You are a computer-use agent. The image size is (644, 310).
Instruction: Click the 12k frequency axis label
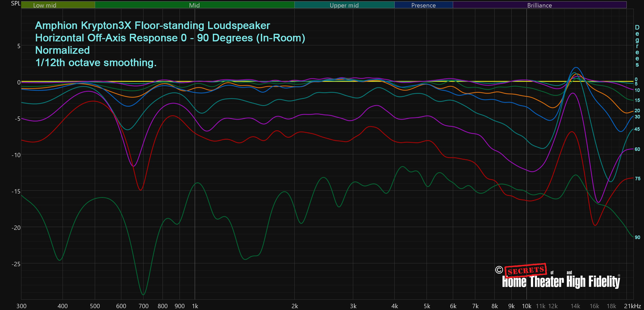[553, 306]
